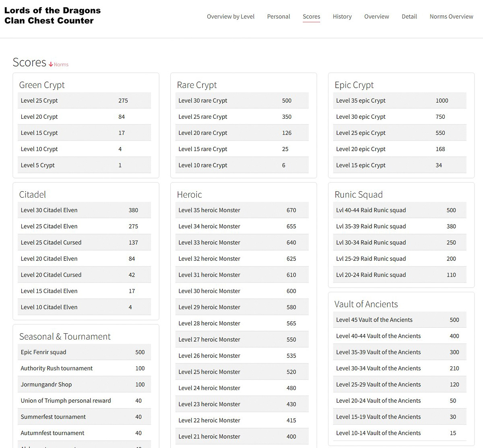Click the Heroic section heading
Screen dimensions: 483x448
click(189, 194)
